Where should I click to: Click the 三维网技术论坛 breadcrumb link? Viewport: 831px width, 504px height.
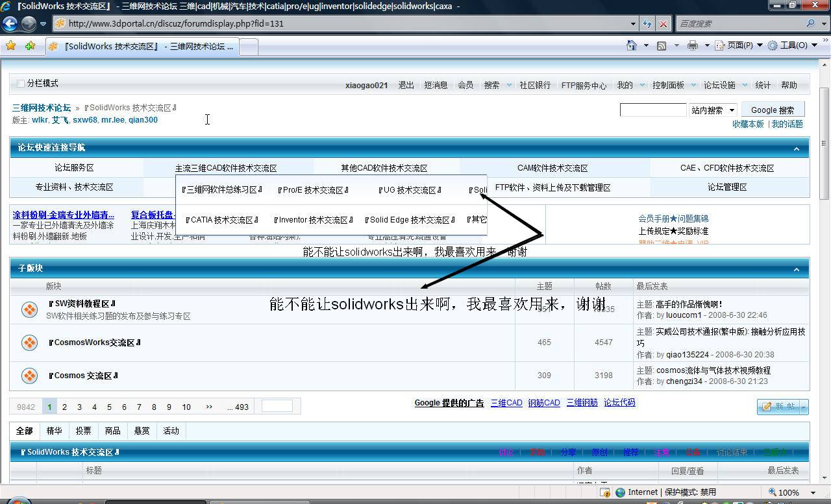[x=41, y=108]
